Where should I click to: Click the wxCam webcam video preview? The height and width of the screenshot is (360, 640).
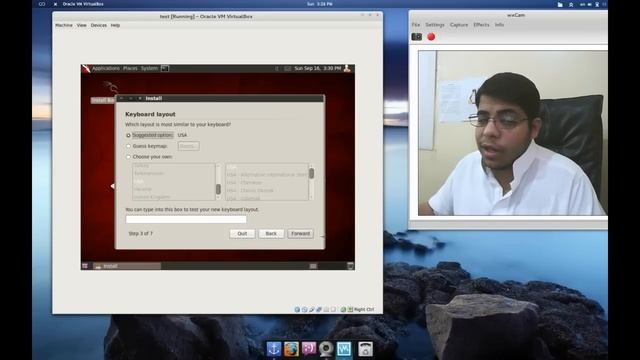pyautogui.click(x=513, y=133)
